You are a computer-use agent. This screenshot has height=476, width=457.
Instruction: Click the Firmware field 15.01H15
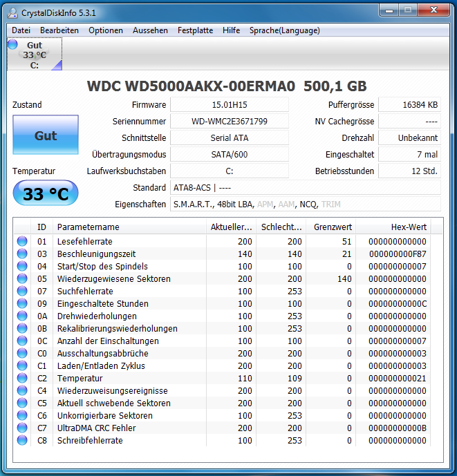point(230,105)
